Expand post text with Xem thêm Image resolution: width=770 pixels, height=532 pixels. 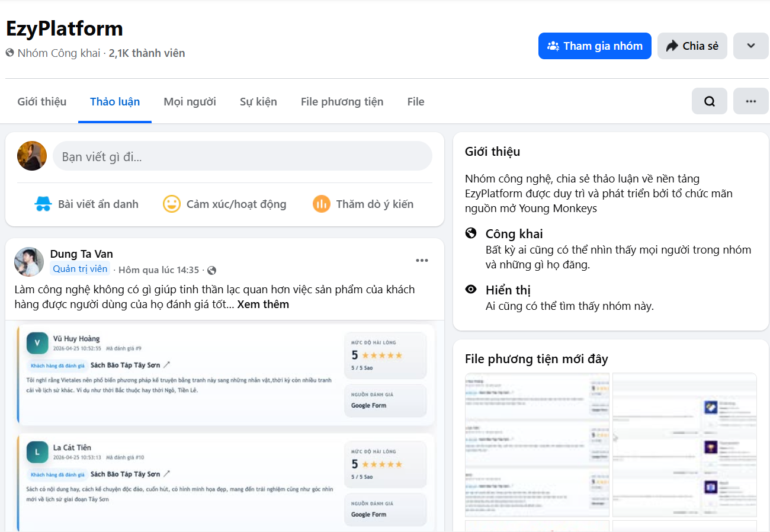(263, 305)
